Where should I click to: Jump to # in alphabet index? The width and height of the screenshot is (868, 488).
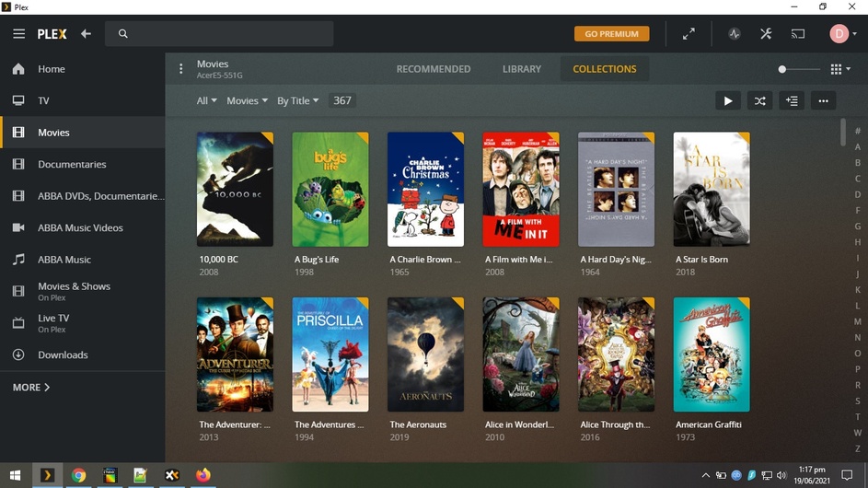pyautogui.click(x=858, y=132)
